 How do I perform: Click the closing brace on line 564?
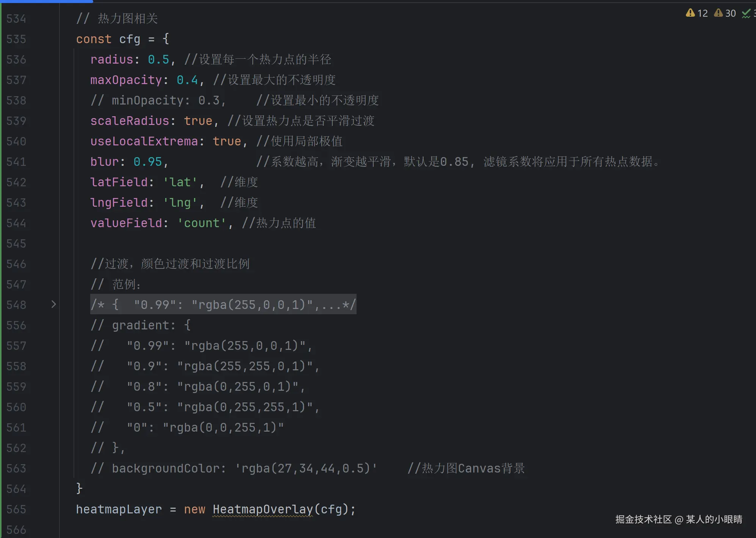79,488
